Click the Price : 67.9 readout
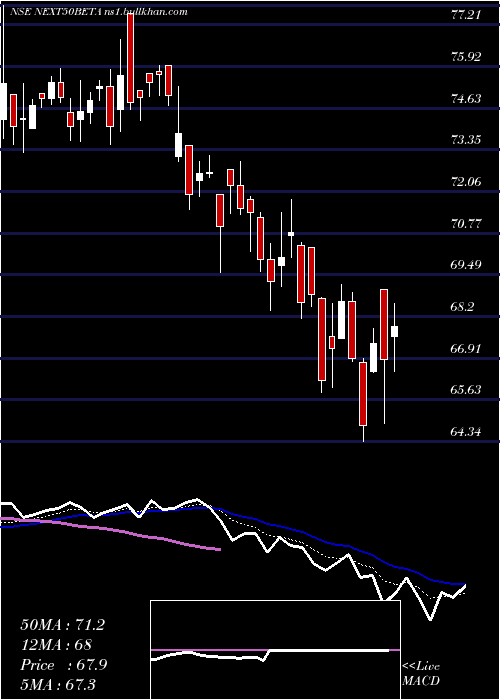Screen dimensions: 500x700 (63, 665)
